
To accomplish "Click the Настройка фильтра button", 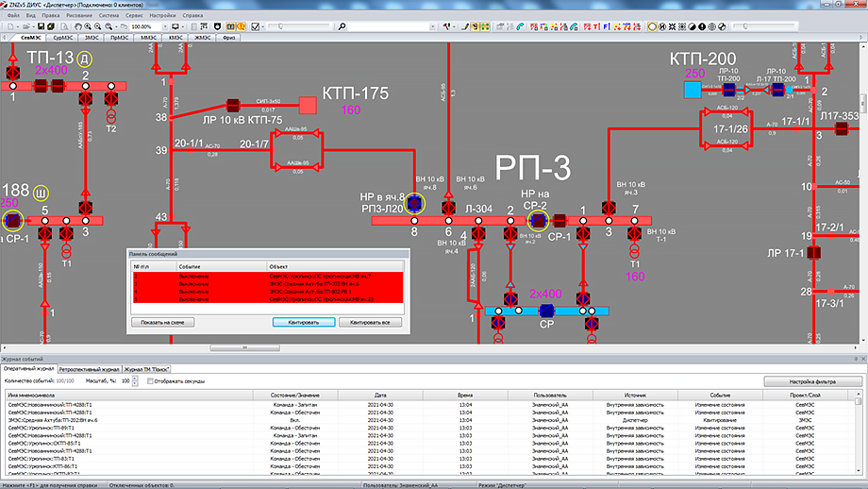I will 811,381.
